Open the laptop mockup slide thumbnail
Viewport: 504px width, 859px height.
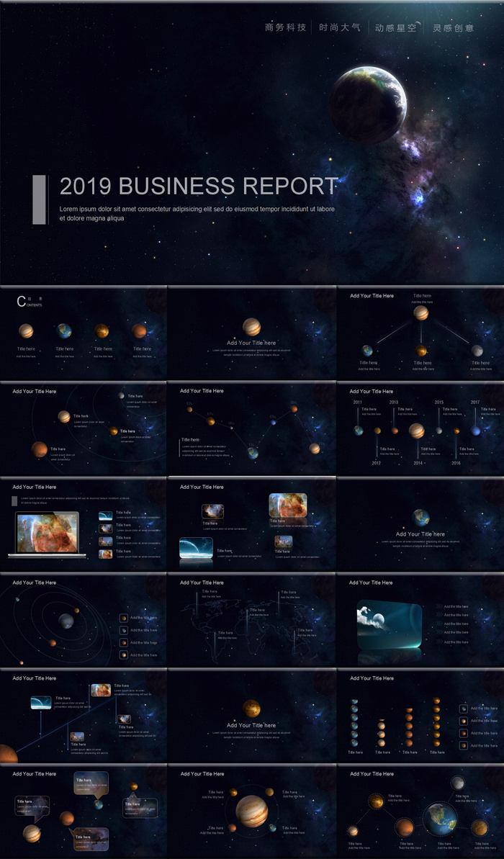84,524
